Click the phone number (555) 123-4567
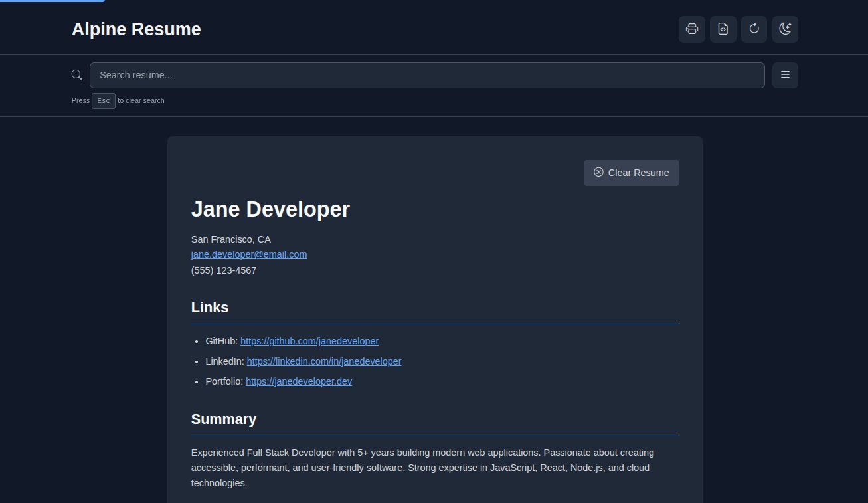This screenshot has height=503, width=868. 223,270
